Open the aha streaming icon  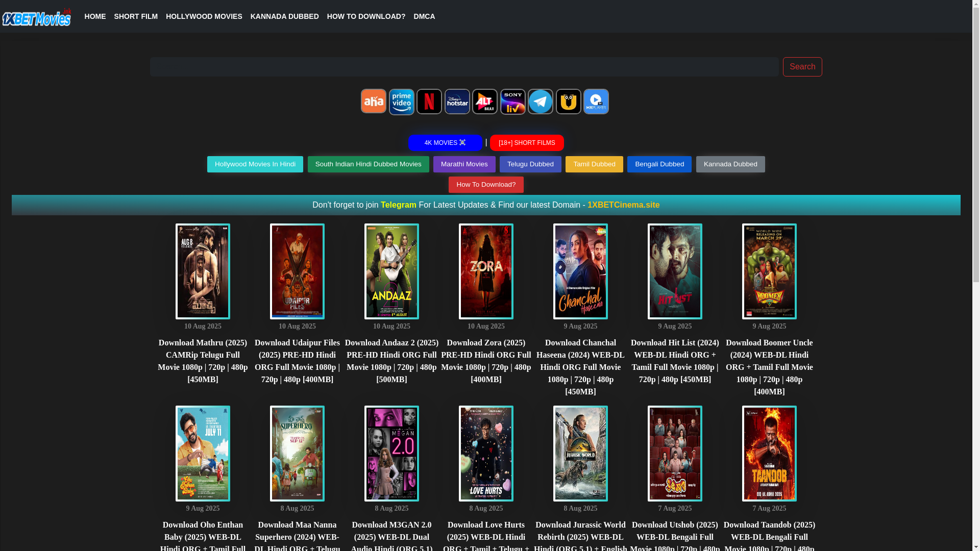pyautogui.click(x=374, y=101)
